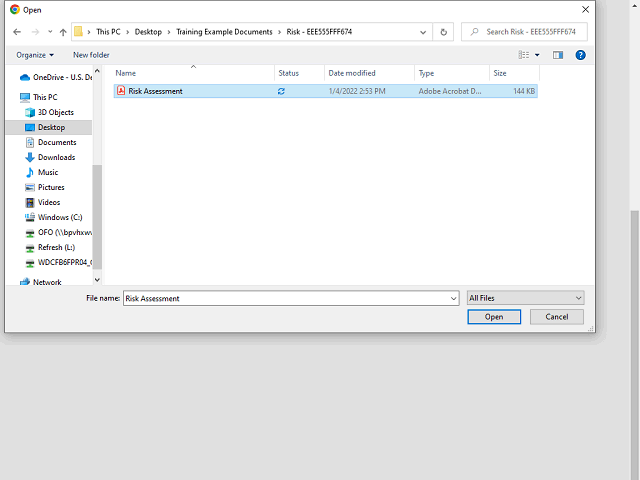This screenshot has height=480, width=640.
Task: Open the Organize menu
Action: point(35,55)
